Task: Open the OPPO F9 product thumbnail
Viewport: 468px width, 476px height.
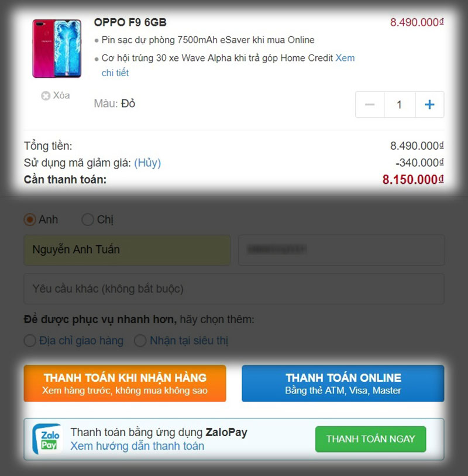Action: [x=57, y=48]
